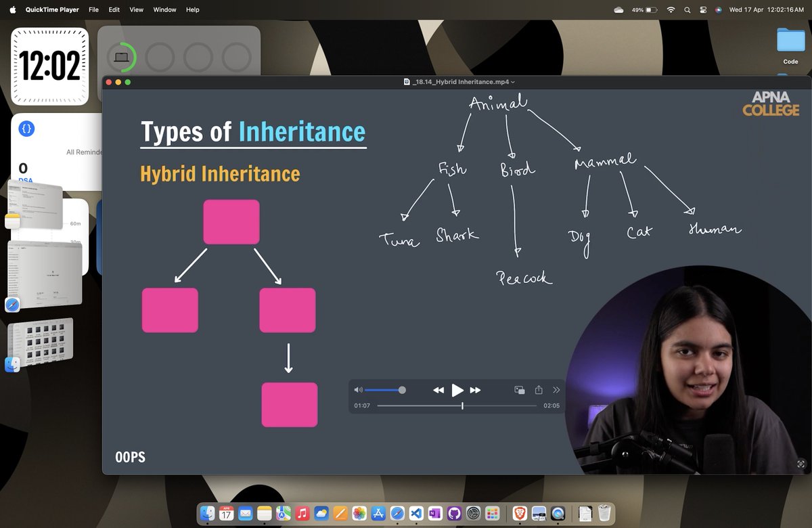
Task: Open OneNote from the Dock
Action: 435,513
